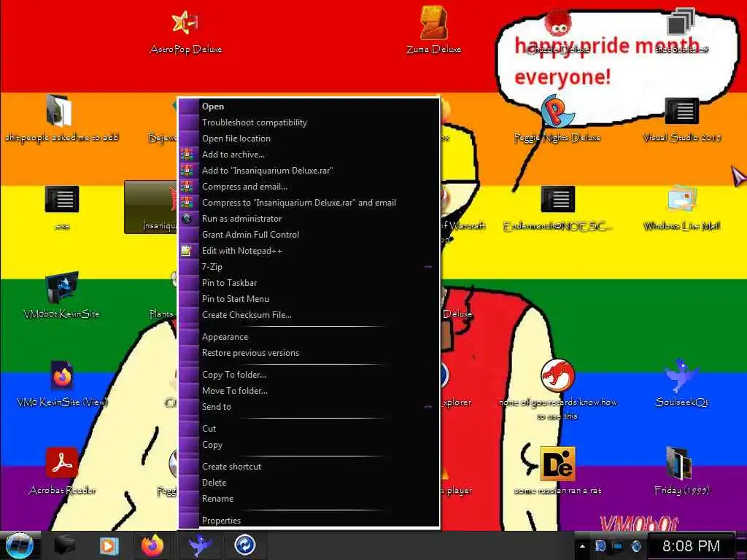Select Create shortcut
The image size is (747, 560).
click(x=309, y=467)
